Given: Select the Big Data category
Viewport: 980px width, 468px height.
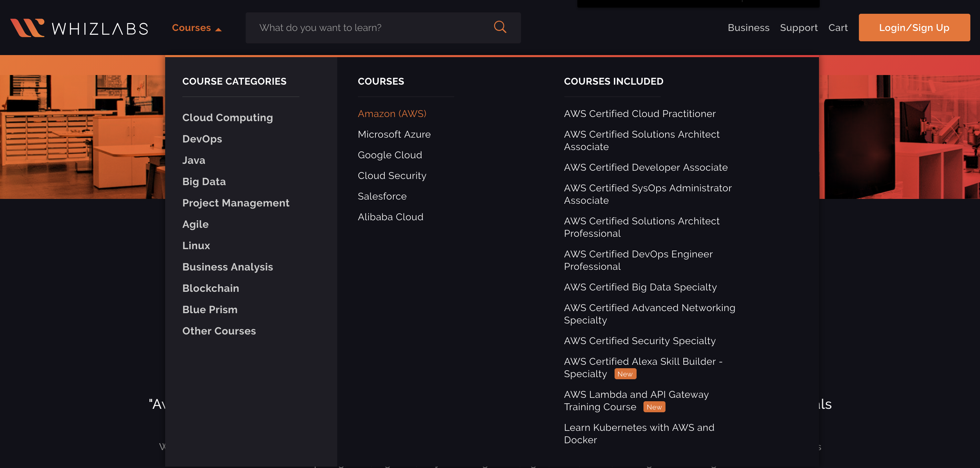Looking at the screenshot, I should [x=204, y=181].
